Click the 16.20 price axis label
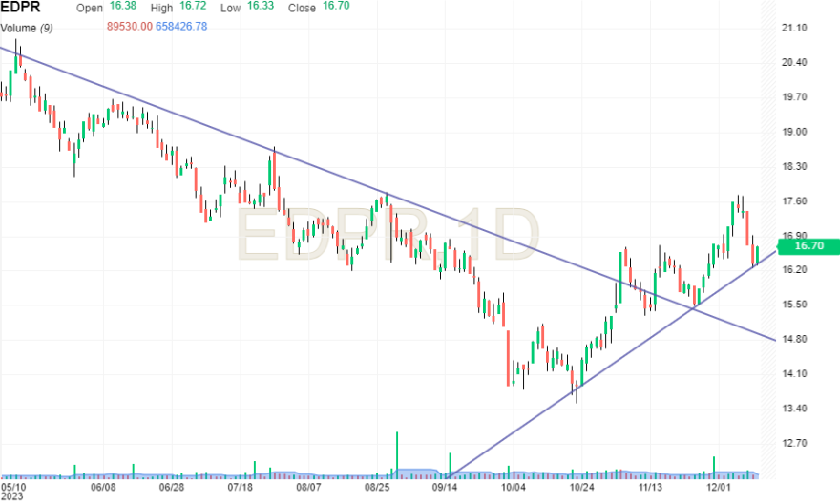840x504 pixels. tap(794, 269)
